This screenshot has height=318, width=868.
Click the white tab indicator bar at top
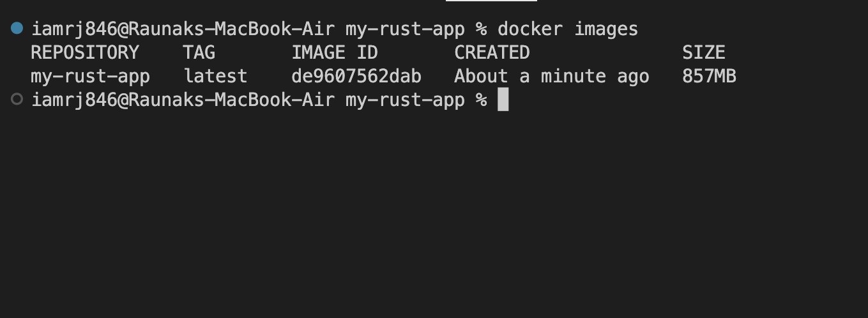tap(491, 1)
